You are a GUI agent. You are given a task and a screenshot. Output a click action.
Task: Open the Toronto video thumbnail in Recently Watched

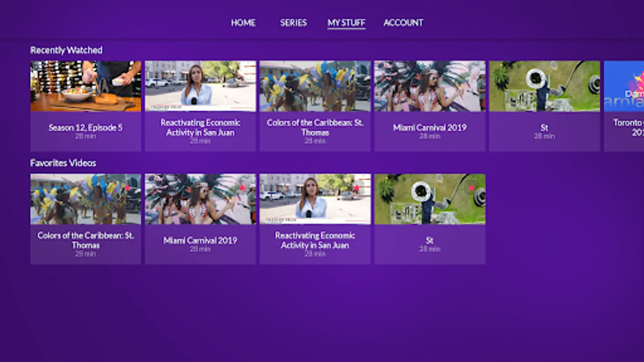click(624, 86)
